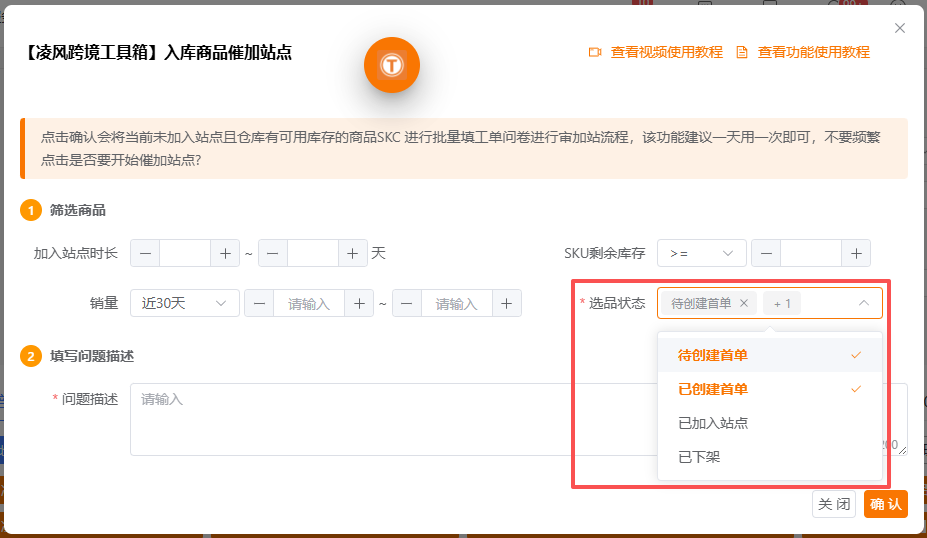Increase the minimum station join duration
This screenshot has width=927, height=538.
pyautogui.click(x=225, y=254)
